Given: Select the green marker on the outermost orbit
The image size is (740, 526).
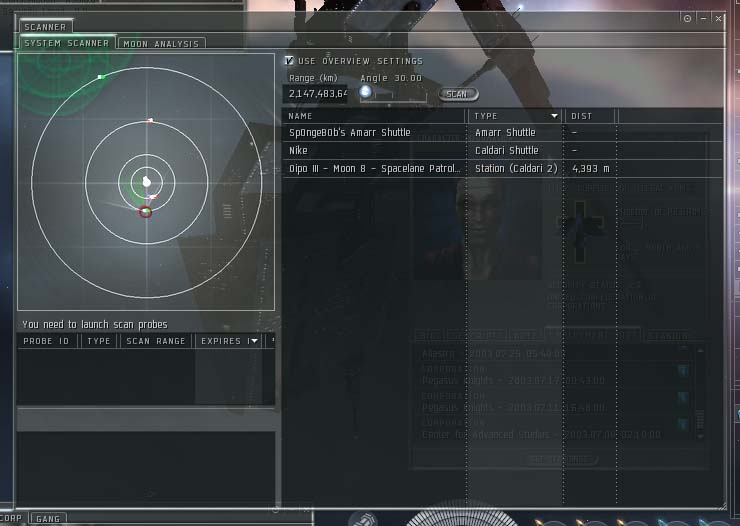Looking at the screenshot, I should 101,77.
